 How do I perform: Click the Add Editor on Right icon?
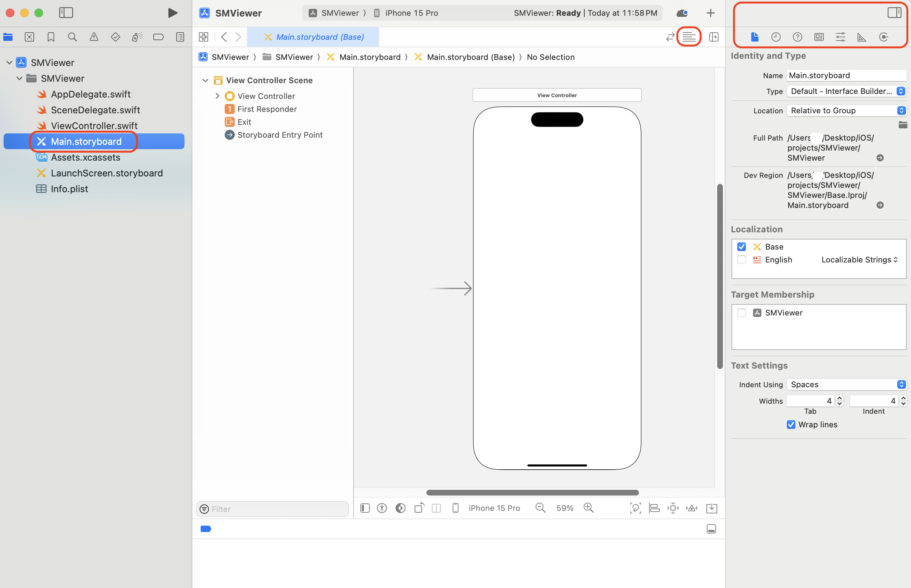pyautogui.click(x=714, y=37)
